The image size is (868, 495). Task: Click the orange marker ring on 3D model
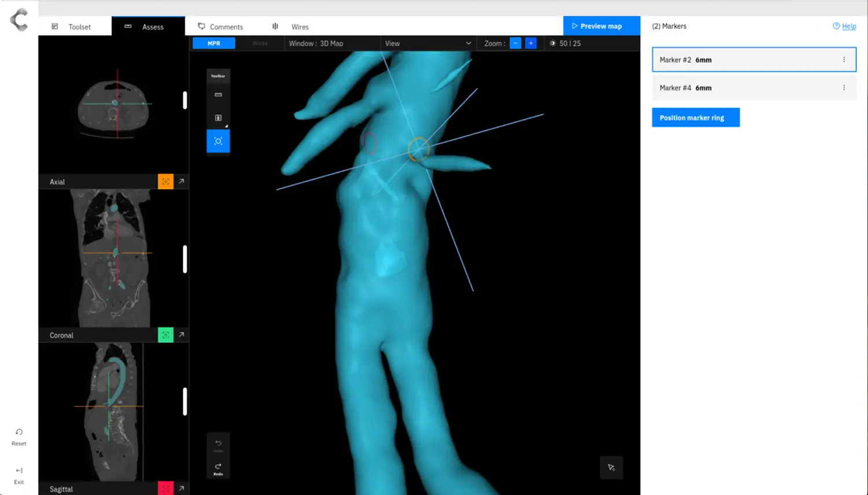point(418,149)
